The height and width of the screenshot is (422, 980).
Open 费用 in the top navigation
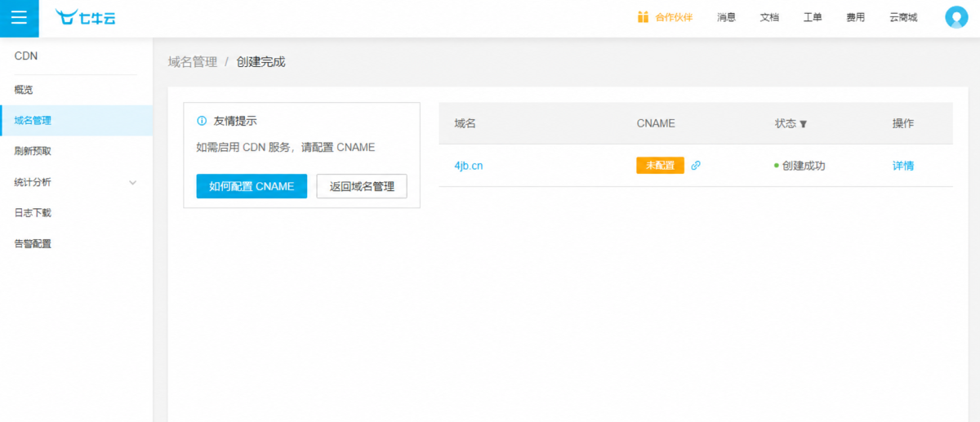[855, 17]
